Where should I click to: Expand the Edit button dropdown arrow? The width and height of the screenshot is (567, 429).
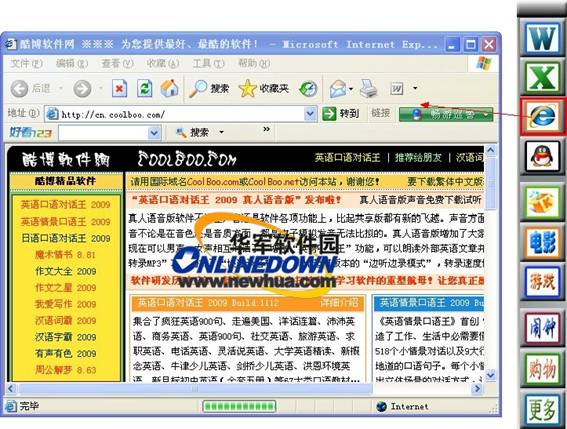click(x=415, y=88)
